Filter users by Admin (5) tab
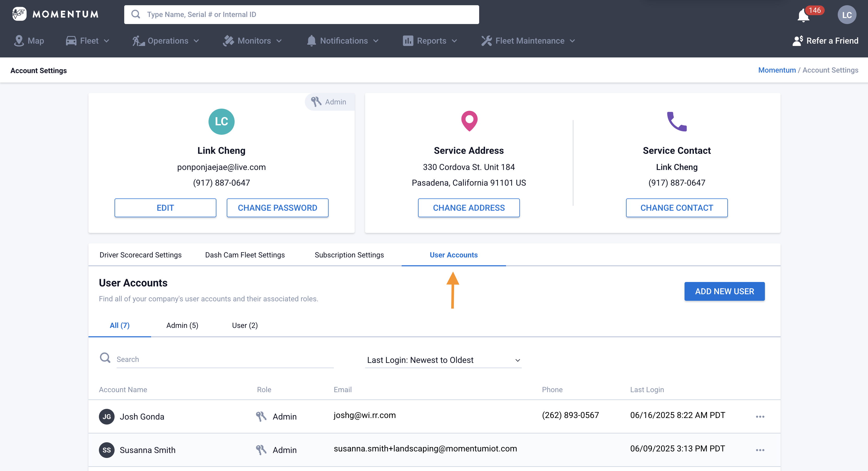 [x=182, y=325]
